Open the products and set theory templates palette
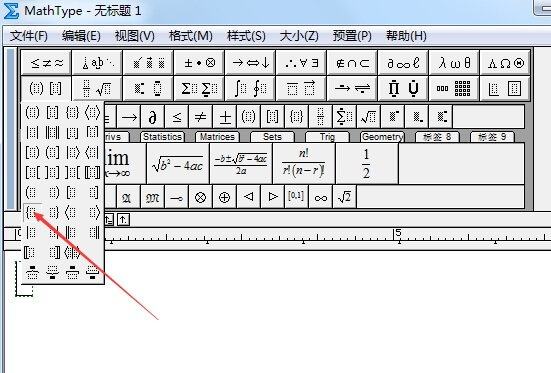The width and height of the screenshot is (551, 373). (403, 88)
